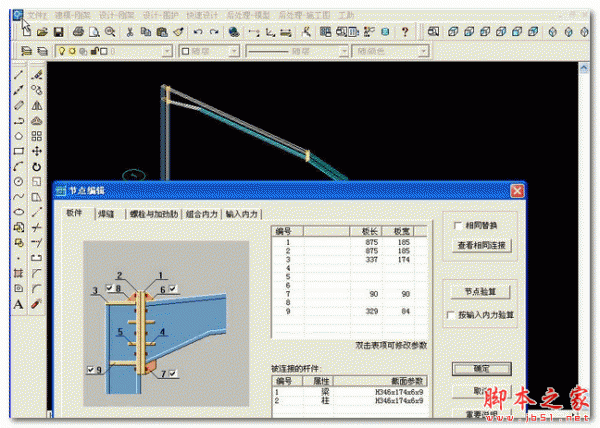Click the Open folder icon
The height and width of the screenshot is (428, 600).
(42, 32)
